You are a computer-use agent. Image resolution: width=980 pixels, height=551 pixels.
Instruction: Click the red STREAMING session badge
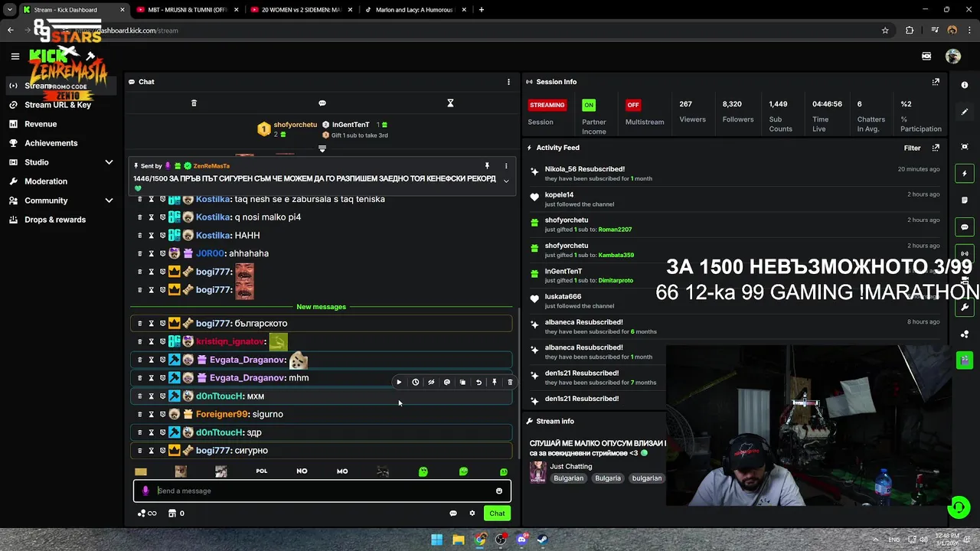click(547, 105)
